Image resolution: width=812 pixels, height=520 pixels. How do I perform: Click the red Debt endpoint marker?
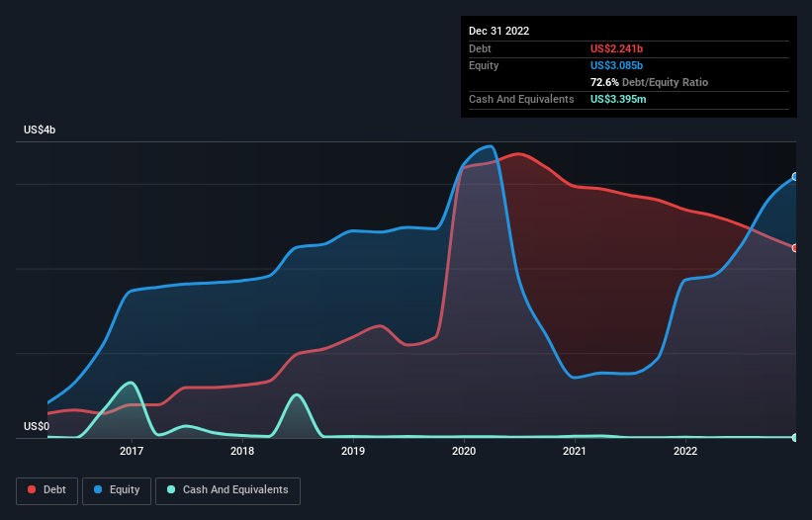[x=795, y=248]
